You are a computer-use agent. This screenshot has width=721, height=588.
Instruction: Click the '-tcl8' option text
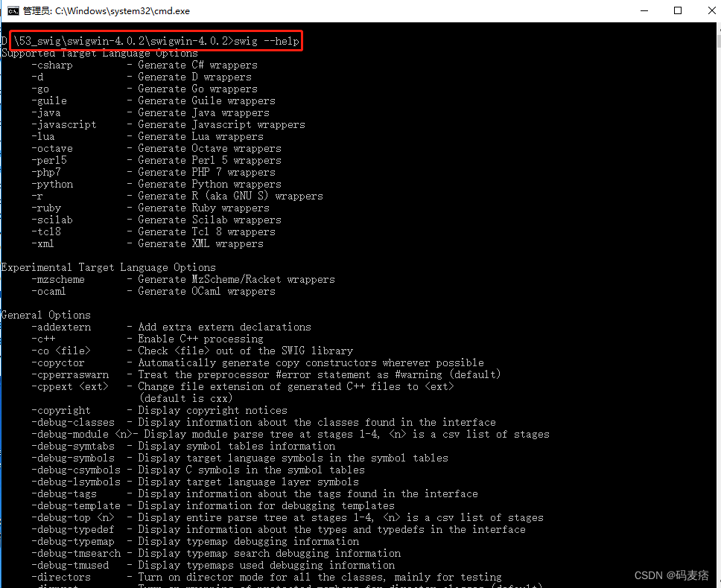tap(46, 232)
